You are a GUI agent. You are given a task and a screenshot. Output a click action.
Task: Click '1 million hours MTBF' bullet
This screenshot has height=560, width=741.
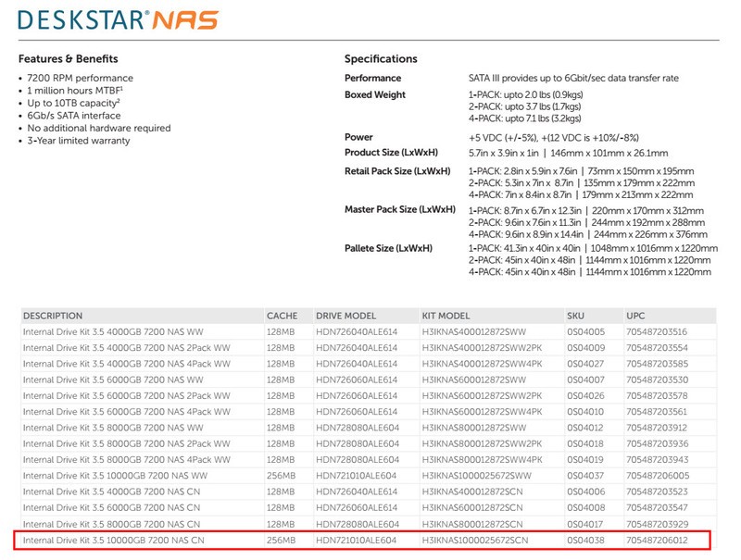click(75, 90)
